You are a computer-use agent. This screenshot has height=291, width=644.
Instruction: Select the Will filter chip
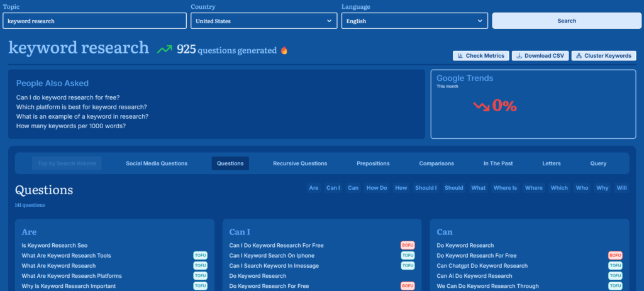coord(622,188)
